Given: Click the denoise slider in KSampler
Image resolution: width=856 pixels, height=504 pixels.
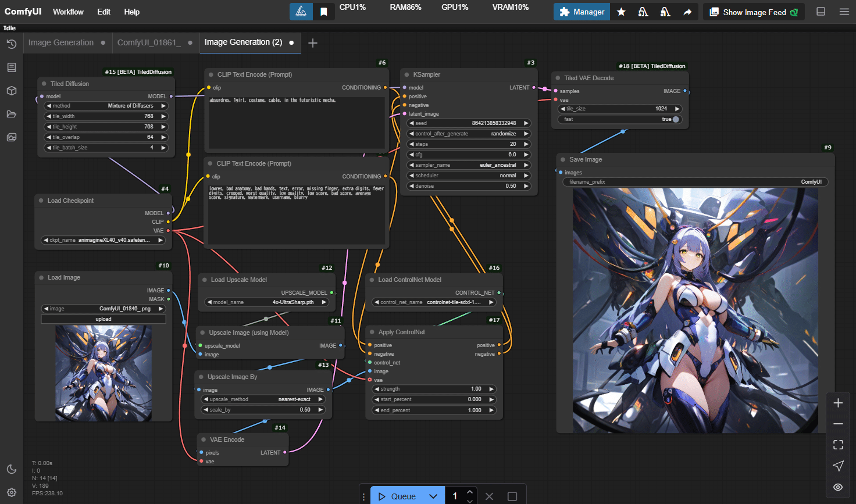Looking at the screenshot, I should coord(468,186).
